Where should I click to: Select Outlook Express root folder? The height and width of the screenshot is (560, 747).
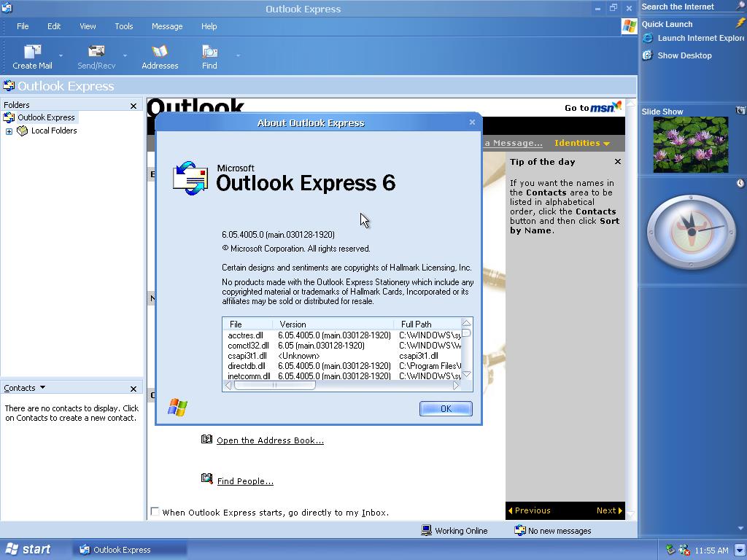[46, 117]
